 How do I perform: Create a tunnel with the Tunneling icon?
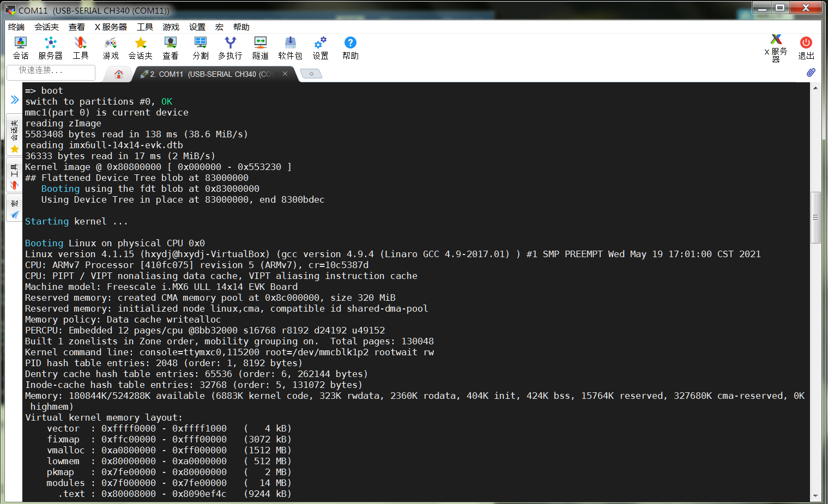(260, 47)
